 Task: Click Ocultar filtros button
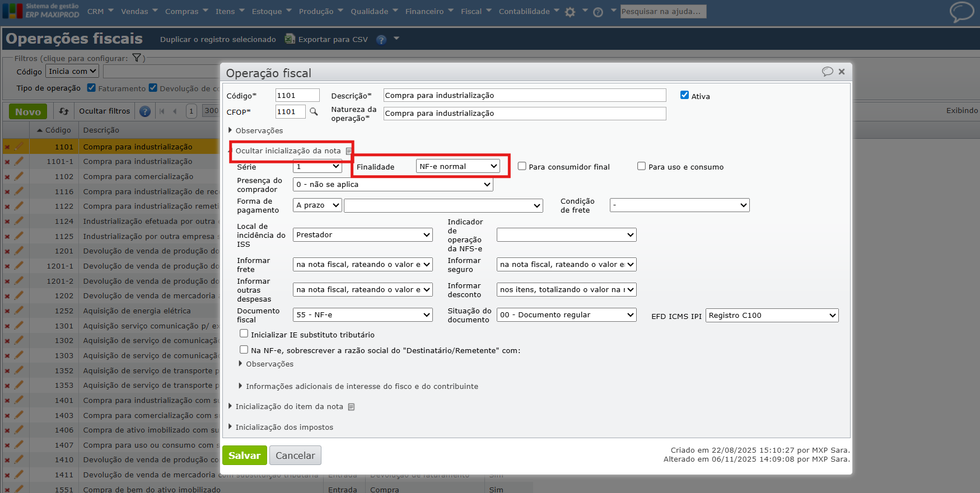pos(105,111)
